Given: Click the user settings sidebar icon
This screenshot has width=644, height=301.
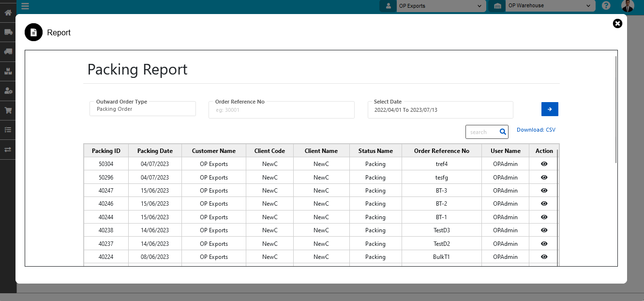Looking at the screenshot, I should point(8,91).
